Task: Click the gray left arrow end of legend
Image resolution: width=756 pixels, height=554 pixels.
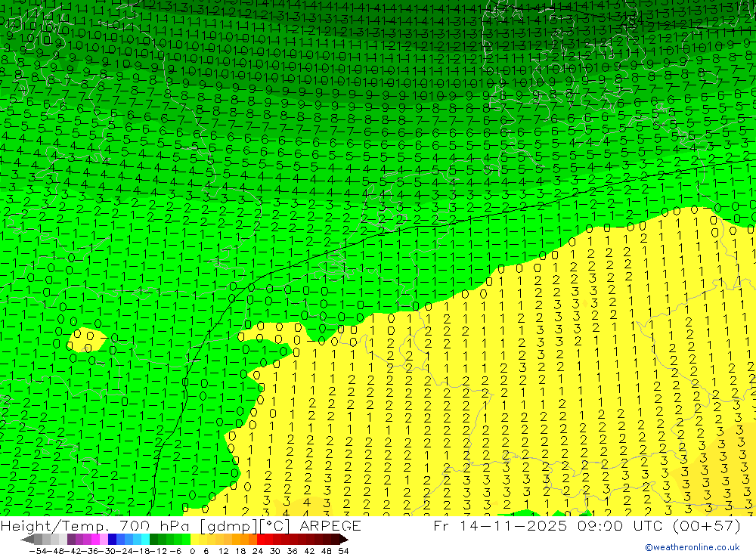Action: click(27, 540)
